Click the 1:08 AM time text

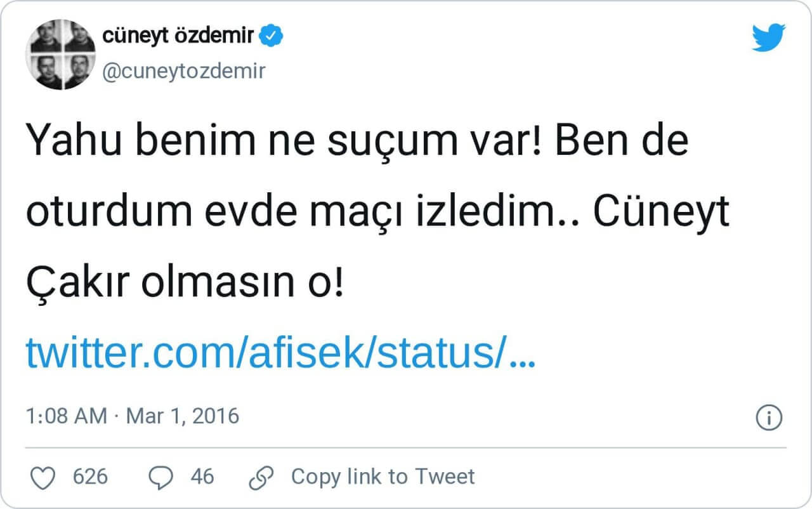point(66,417)
